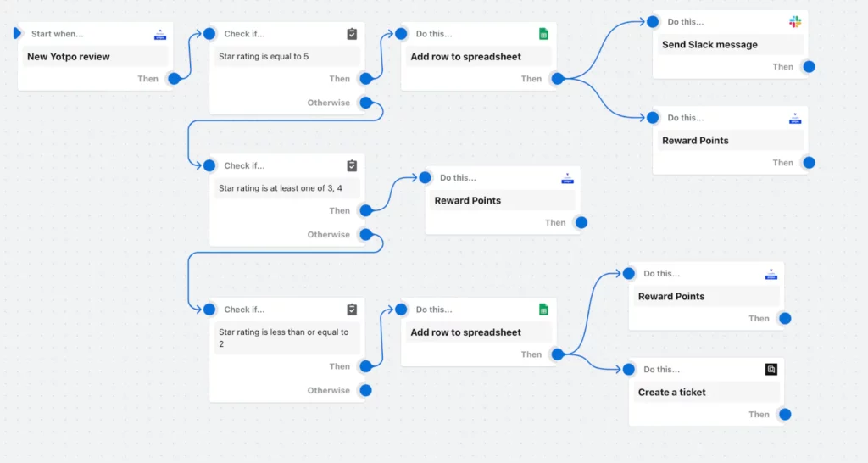Click Otherwise connector dot on 'equal to 5' condition
Viewport: 868px width, 463px height.
[366, 103]
